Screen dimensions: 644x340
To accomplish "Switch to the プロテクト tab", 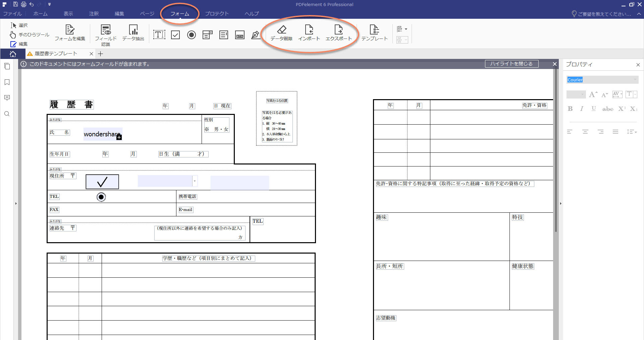I will coord(217,14).
